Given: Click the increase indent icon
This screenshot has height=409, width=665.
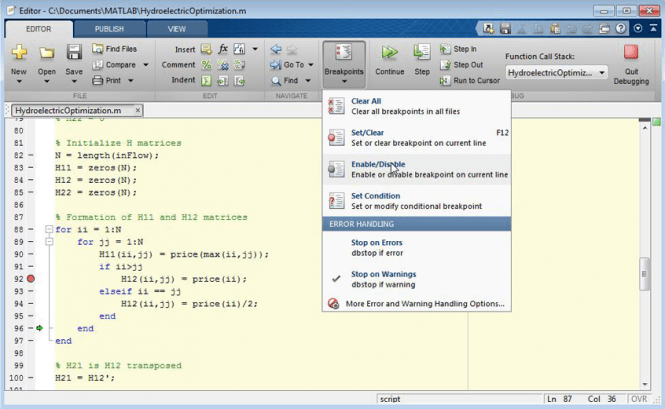Looking at the screenshot, I should point(223,80).
